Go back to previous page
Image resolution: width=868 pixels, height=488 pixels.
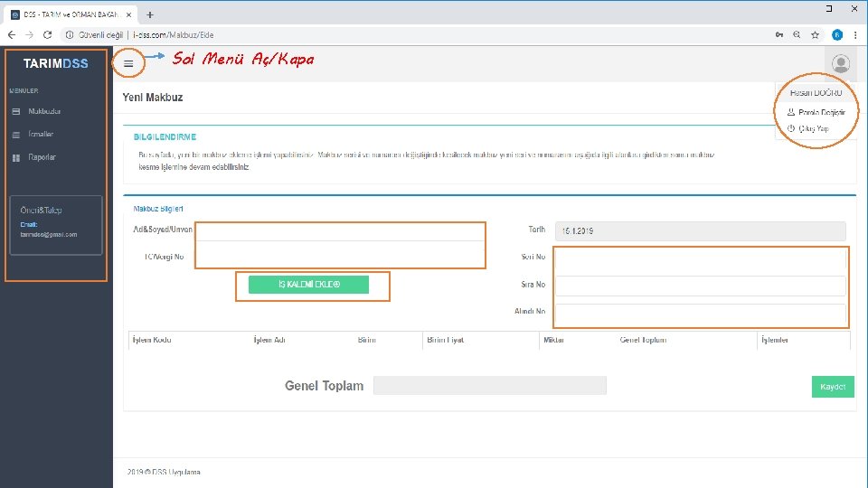coord(12,35)
